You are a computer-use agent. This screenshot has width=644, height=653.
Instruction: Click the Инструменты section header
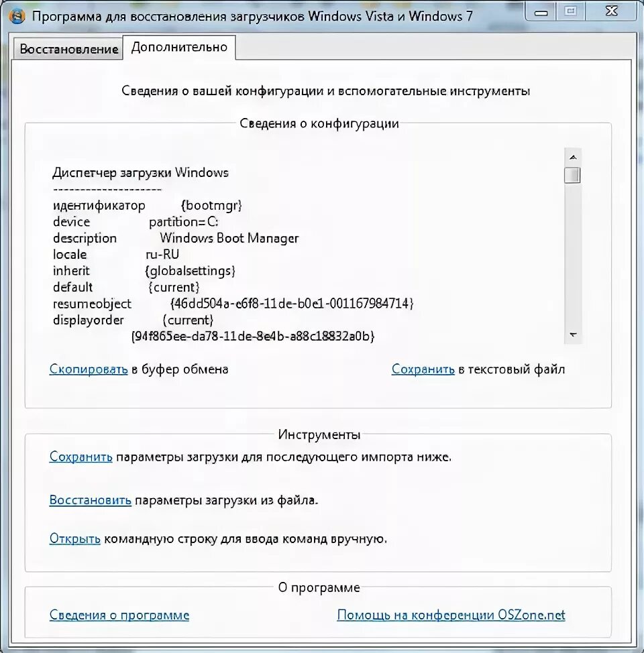[x=319, y=434]
